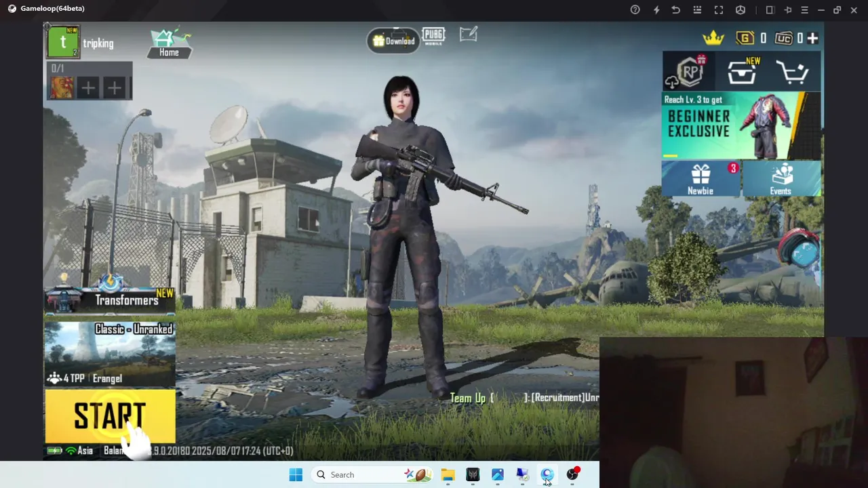This screenshot has width=868, height=488.
Task: Open the Royale Pass RP icon
Action: 689,71
